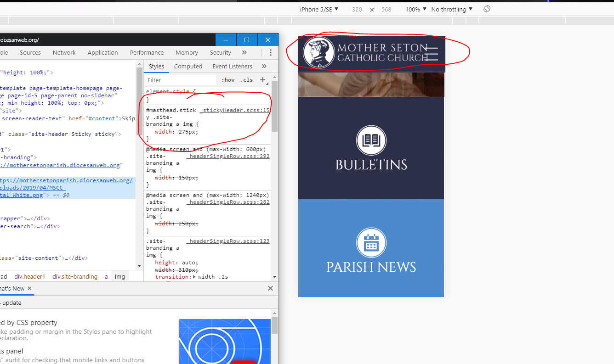Click the plus icon to add new style rule
This screenshot has height=364, width=614.
263,80
